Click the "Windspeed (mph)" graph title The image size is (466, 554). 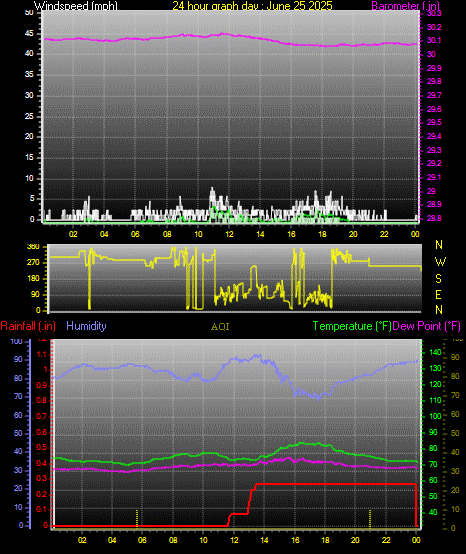click(76, 6)
